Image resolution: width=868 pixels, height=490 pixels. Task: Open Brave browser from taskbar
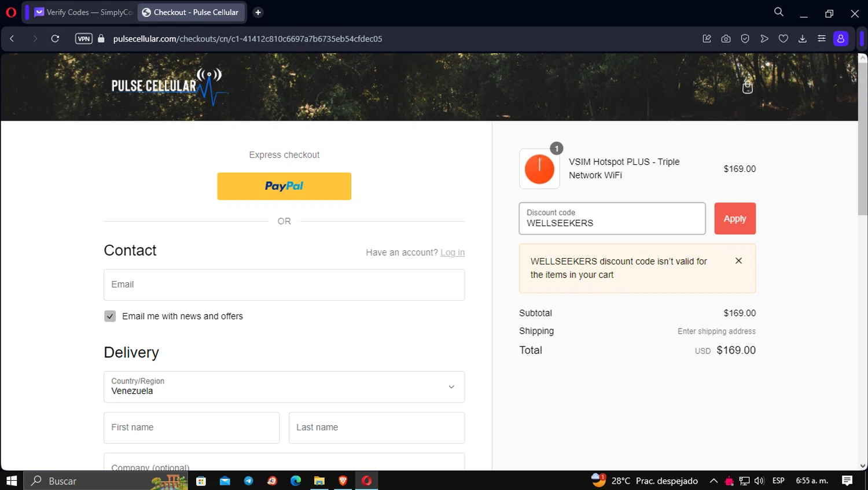[x=343, y=481]
